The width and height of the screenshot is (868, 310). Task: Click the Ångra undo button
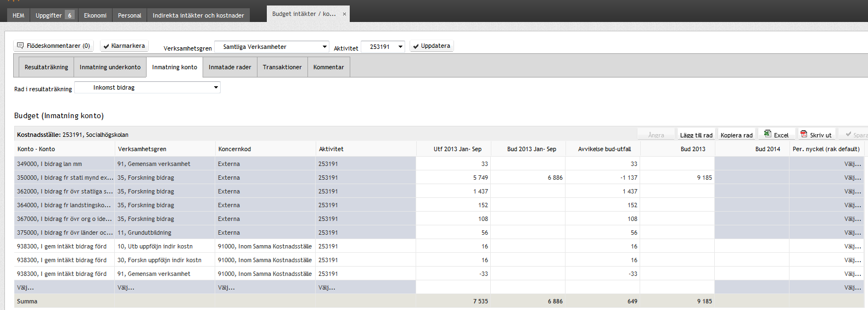656,135
